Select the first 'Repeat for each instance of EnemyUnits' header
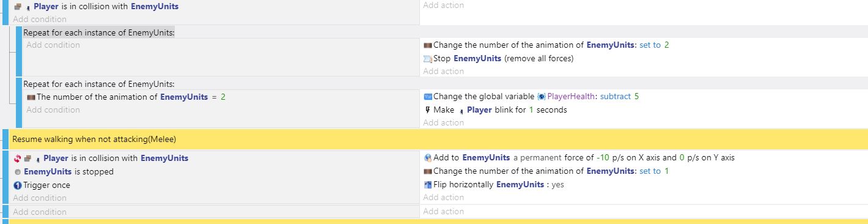Viewport: 868px width, 224px height. pos(99,32)
